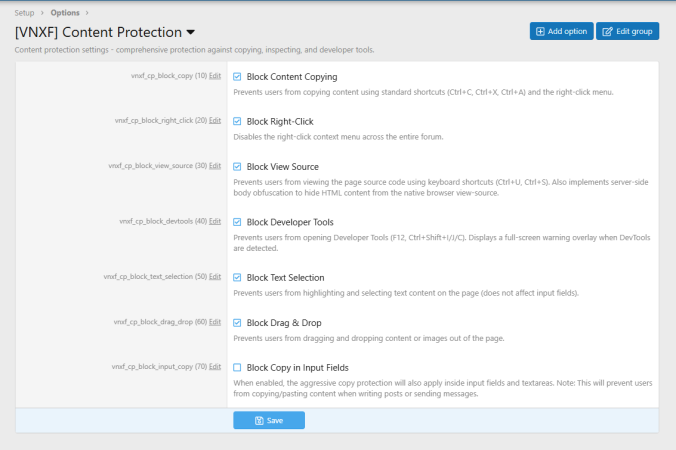Enable Block Copy in Input Fields
The width and height of the screenshot is (676, 450).
(x=237, y=368)
